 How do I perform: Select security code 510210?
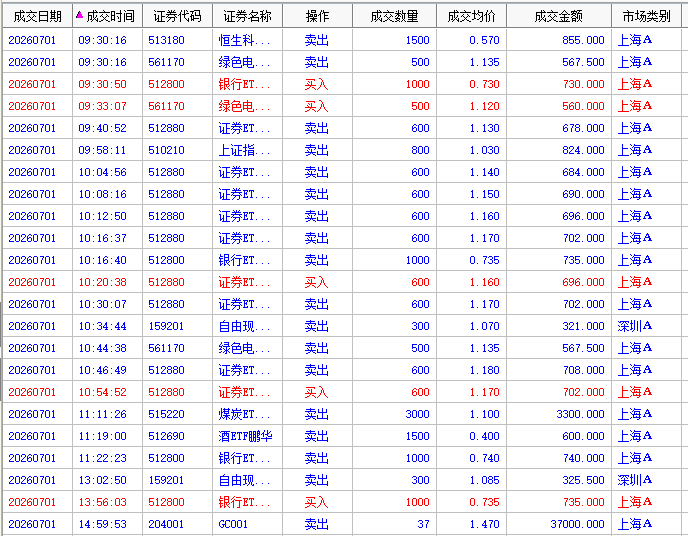pyautogui.click(x=166, y=150)
